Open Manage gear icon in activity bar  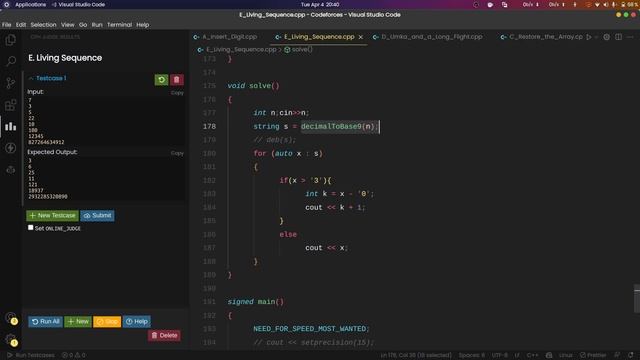(x=11, y=340)
